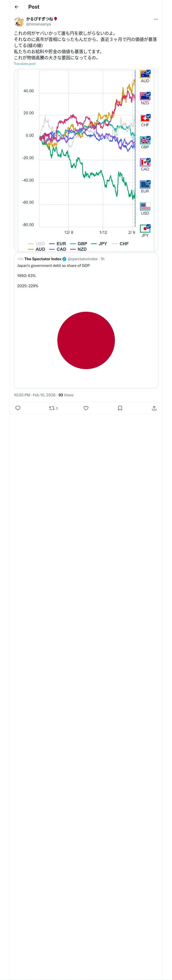
Task: Open the @himanaanya handle
Action: click(x=38, y=24)
